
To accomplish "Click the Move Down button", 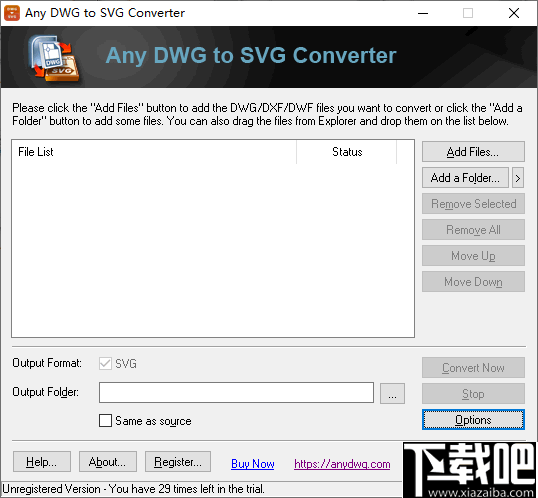I will (473, 282).
